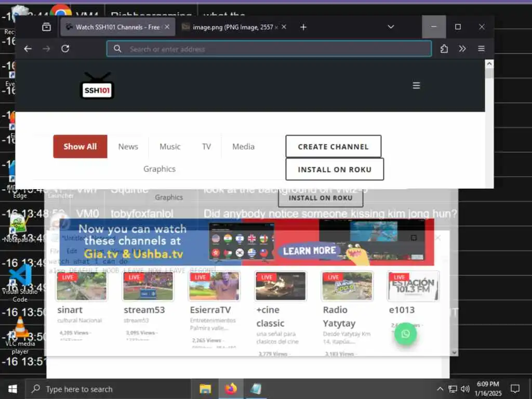Screen dimensions: 532x399
Task: Open the Windows Start menu
Action: click(x=12, y=389)
